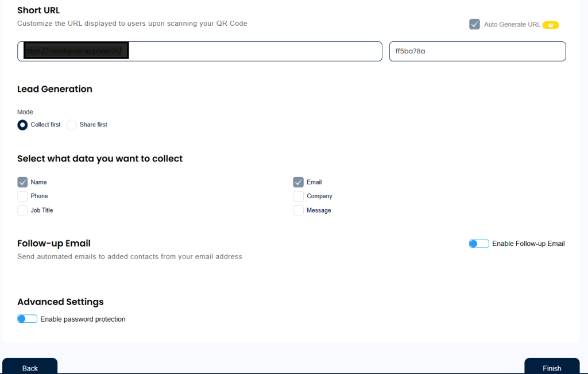Screen dimensions: 588x374
Task: Click the 'Enable Follow-up Email' label text
Action: (528, 244)
